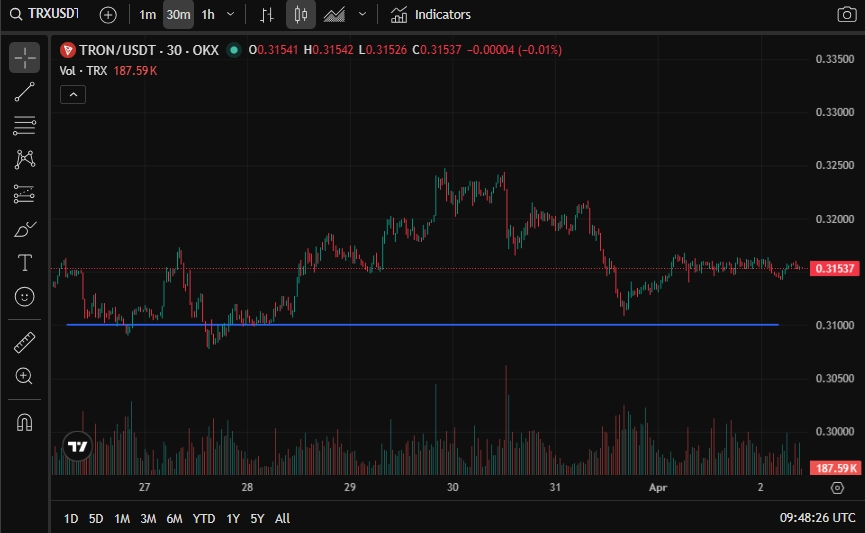Click the 30 date axis label
Viewport: 865px width, 533px height.
click(x=452, y=487)
